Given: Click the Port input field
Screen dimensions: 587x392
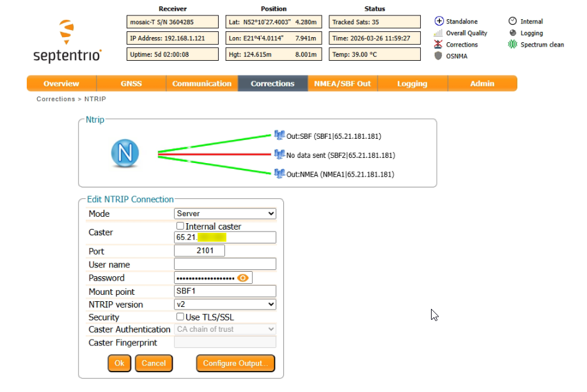Looking at the screenshot, I should click(x=200, y=251).
